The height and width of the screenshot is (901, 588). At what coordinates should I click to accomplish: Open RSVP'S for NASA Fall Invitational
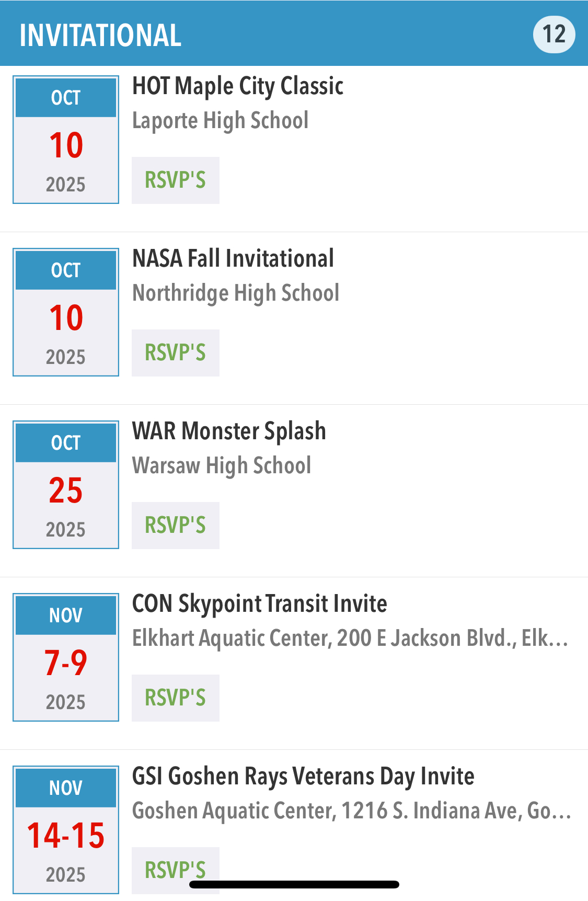tap(176, 353)
